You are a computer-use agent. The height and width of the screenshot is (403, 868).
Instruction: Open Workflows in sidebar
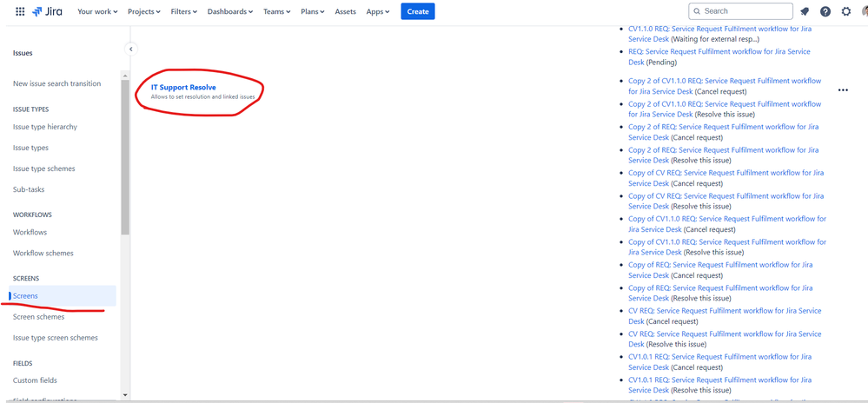(x=30, y=232)
